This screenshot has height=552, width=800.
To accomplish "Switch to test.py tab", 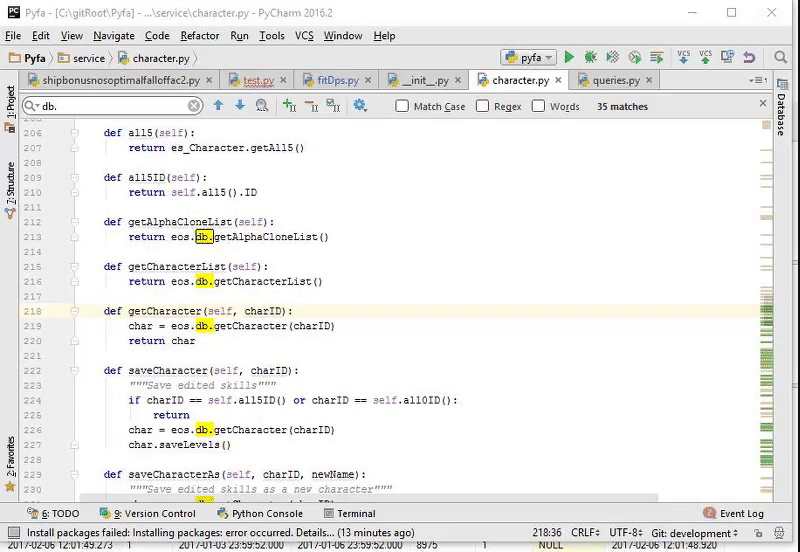I will coord(258,80).
